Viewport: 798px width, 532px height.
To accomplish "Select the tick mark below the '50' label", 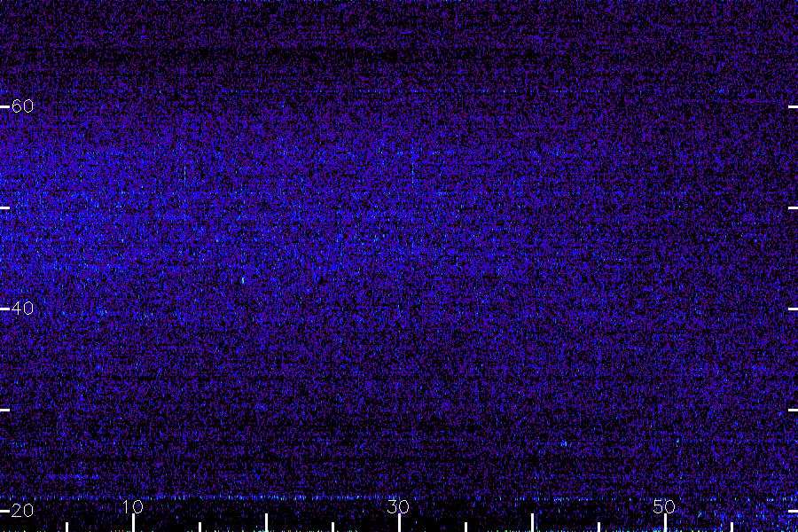I will click(x=665, y=523).
